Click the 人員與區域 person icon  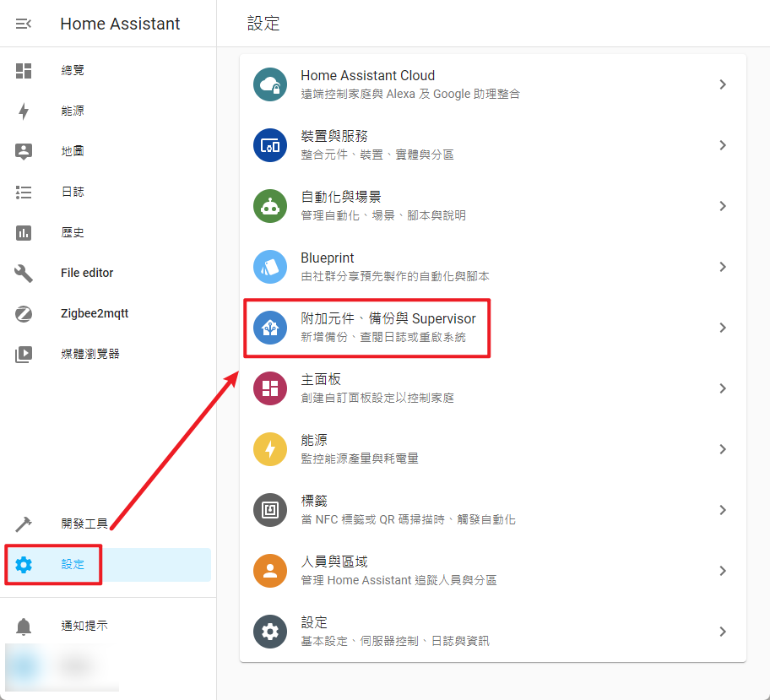pos(270,571)
